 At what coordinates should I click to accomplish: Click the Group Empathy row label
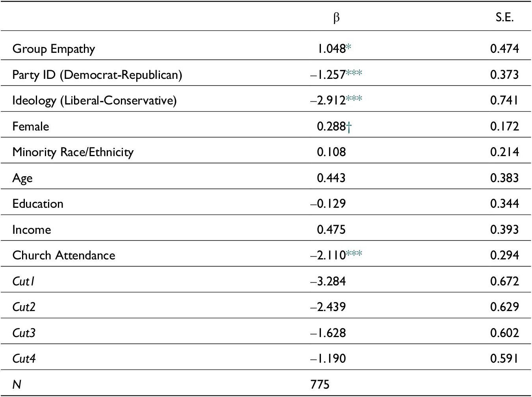[x=54, y=49]
